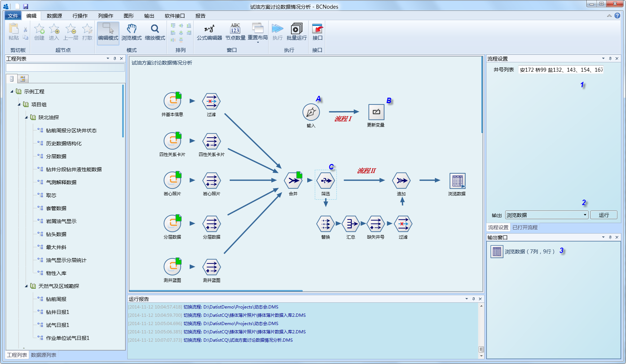Image resolution: width=626 pixels, height=364 pixels.
Task: Click the help question mark icon
Action: tap(617, 15)
